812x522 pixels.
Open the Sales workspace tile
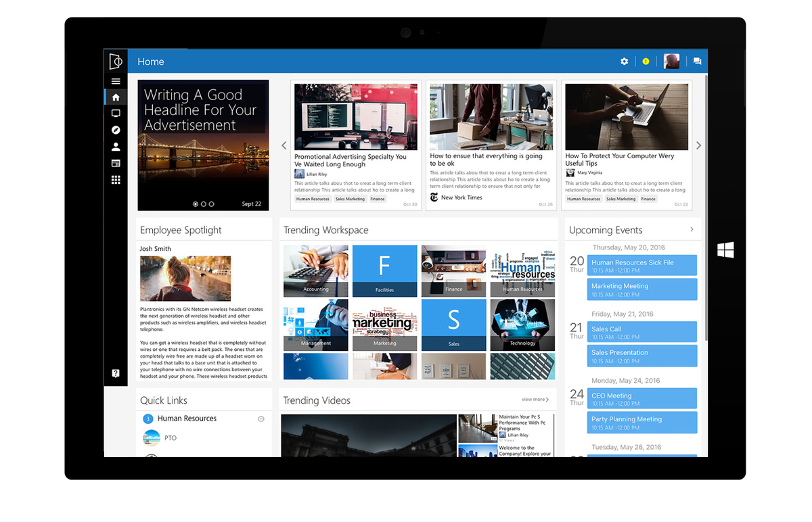click(454, 325)
